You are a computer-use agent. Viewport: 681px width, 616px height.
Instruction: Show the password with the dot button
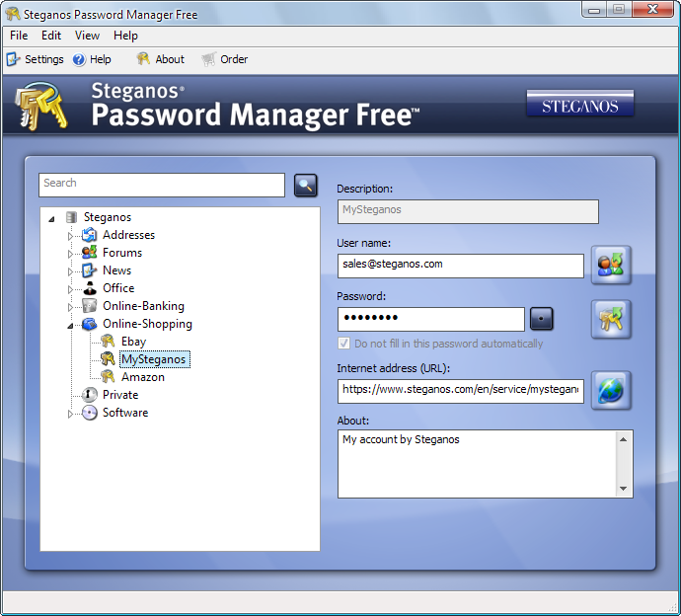[541, 319]
